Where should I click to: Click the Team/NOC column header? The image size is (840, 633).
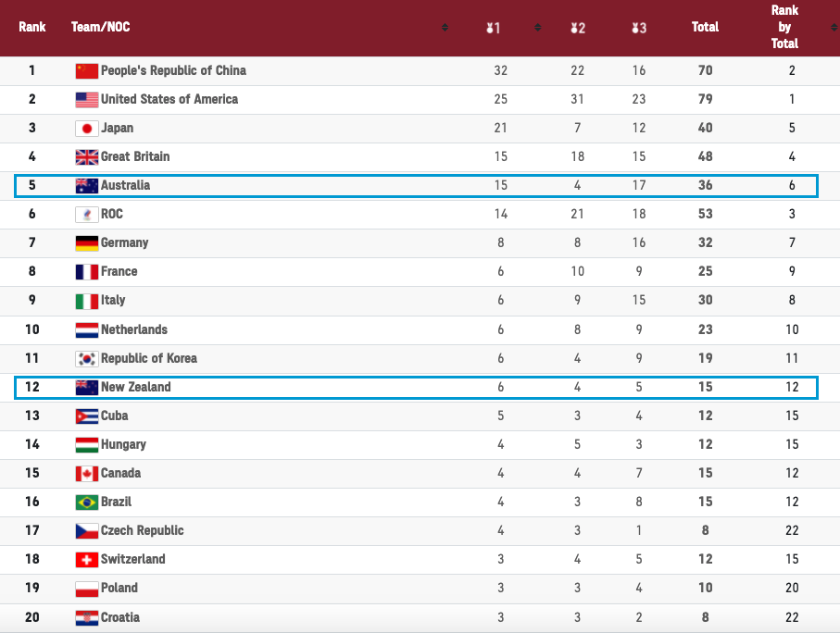pyautogui.click(x=101, y=27)
